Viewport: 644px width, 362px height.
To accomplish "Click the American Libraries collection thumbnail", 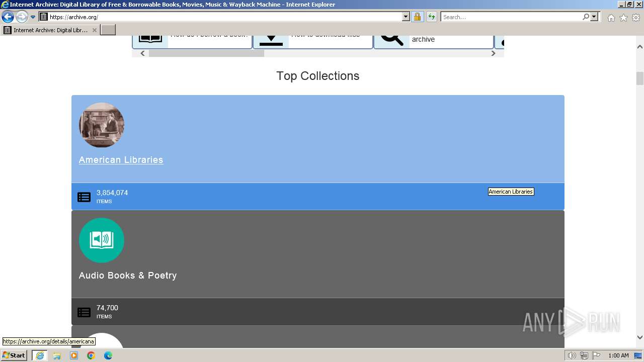I will [x=102, y=125].
